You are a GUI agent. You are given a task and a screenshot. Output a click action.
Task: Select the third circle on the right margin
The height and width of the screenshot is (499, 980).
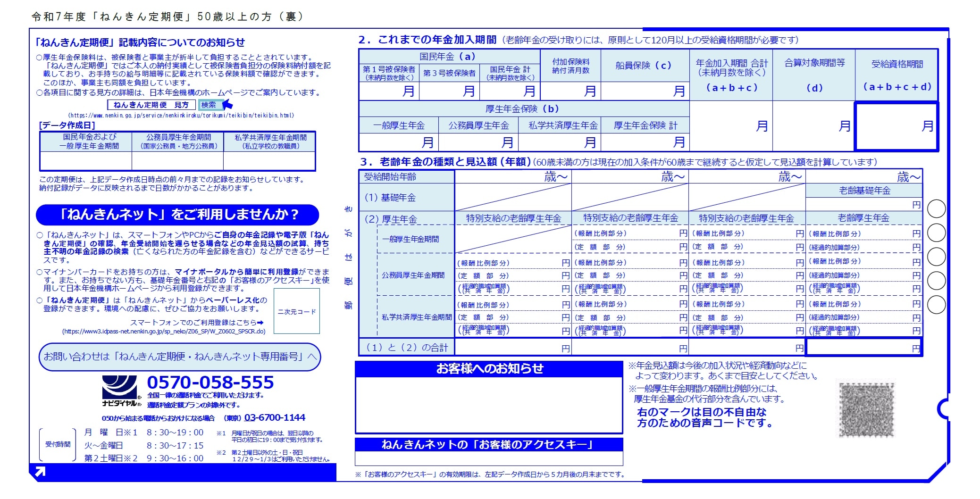936,257
